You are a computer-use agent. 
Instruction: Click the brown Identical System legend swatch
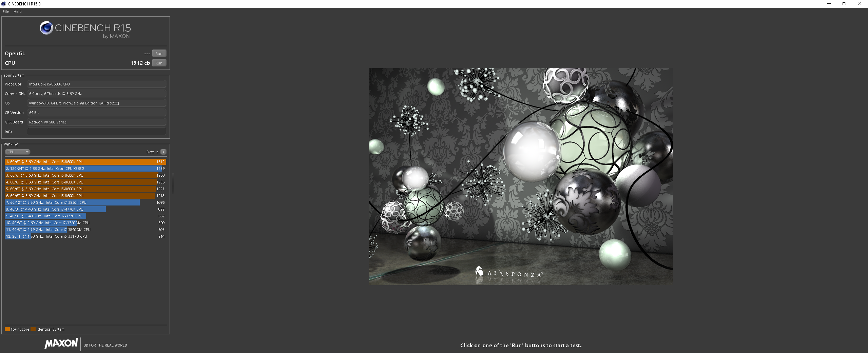tap(33, 329)
